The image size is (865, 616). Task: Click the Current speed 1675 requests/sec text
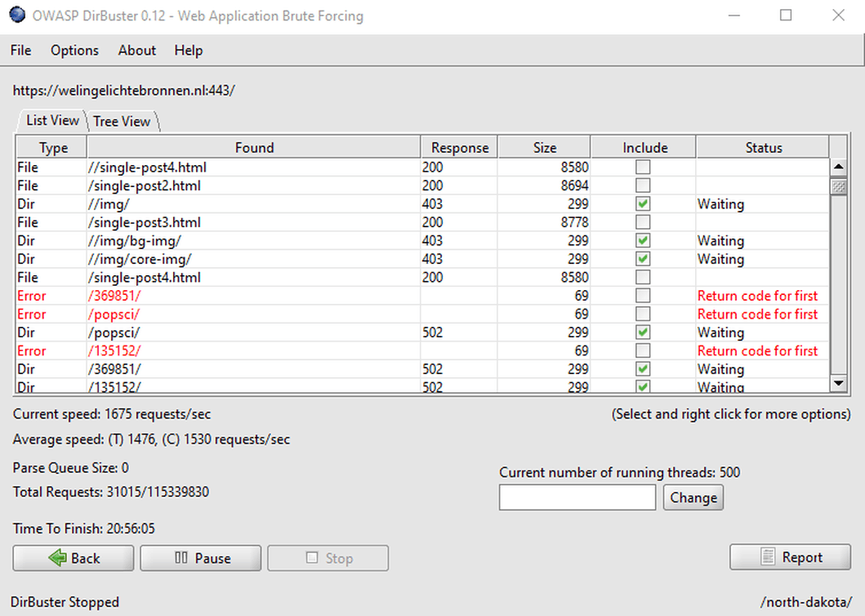coord(112,414)
